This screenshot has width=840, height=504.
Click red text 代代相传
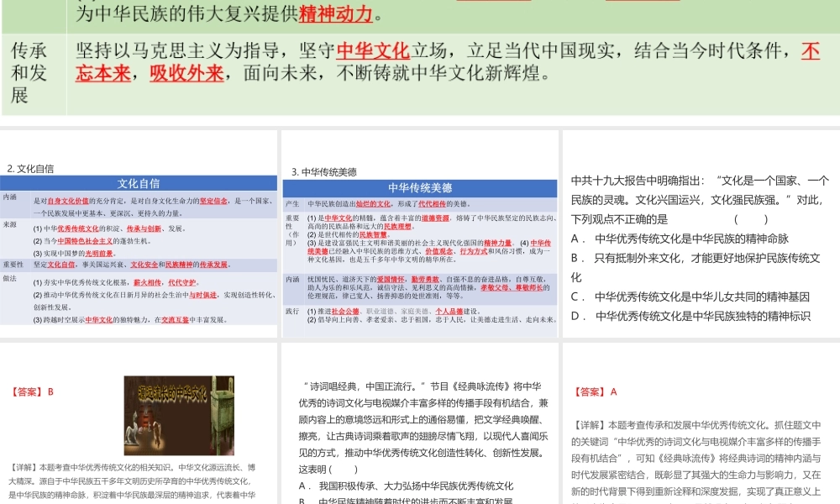tap(432, 204)
